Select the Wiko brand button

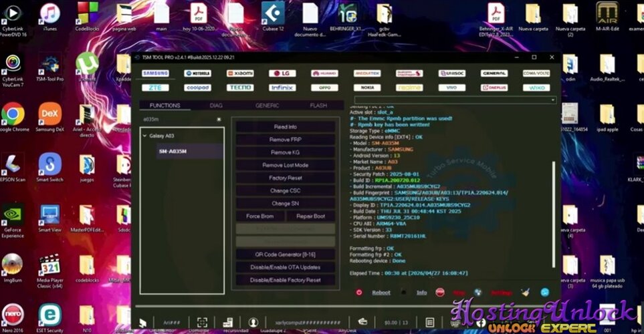coord(536,88)
